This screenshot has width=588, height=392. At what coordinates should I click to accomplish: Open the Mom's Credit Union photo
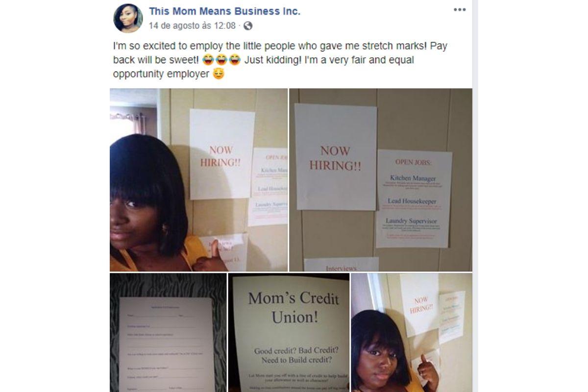click(x=289, y=333)
